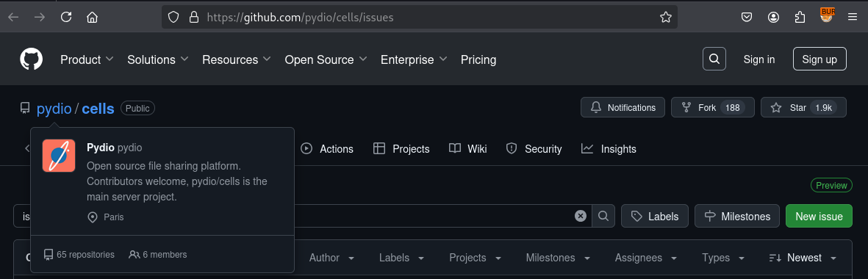Click the Pydio organization avatar

point(59,156)
